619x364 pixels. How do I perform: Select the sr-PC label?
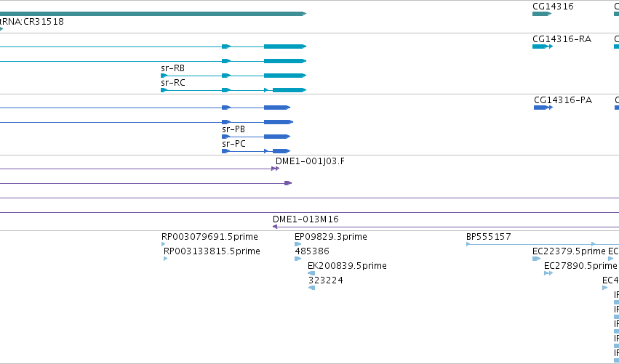click(233, 144)
